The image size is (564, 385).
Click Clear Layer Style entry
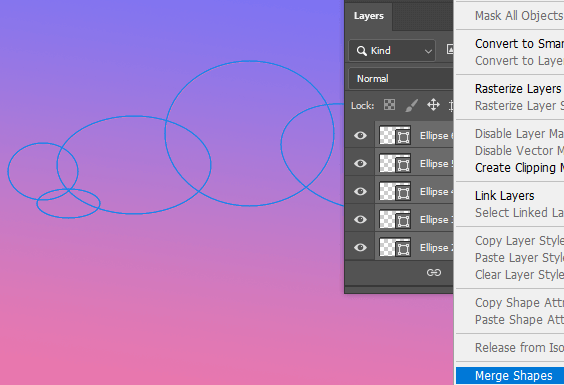pos(519,275)
